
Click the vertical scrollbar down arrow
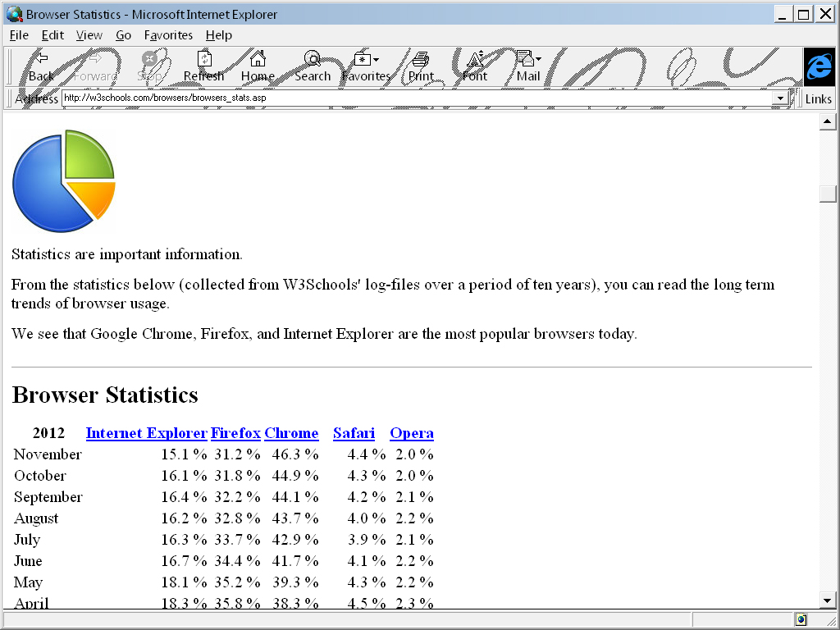tap(828, 600)
